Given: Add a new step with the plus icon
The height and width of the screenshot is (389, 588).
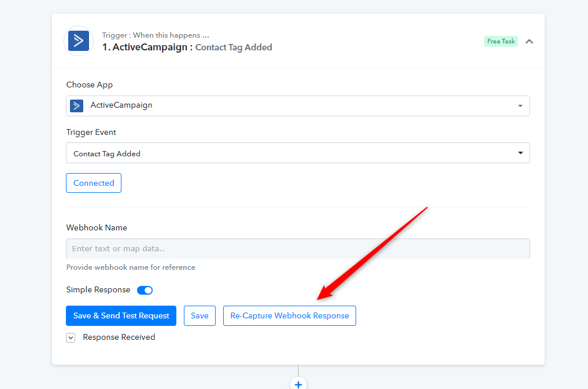Looking at the screenshot, I should click(x=298, y=384).
